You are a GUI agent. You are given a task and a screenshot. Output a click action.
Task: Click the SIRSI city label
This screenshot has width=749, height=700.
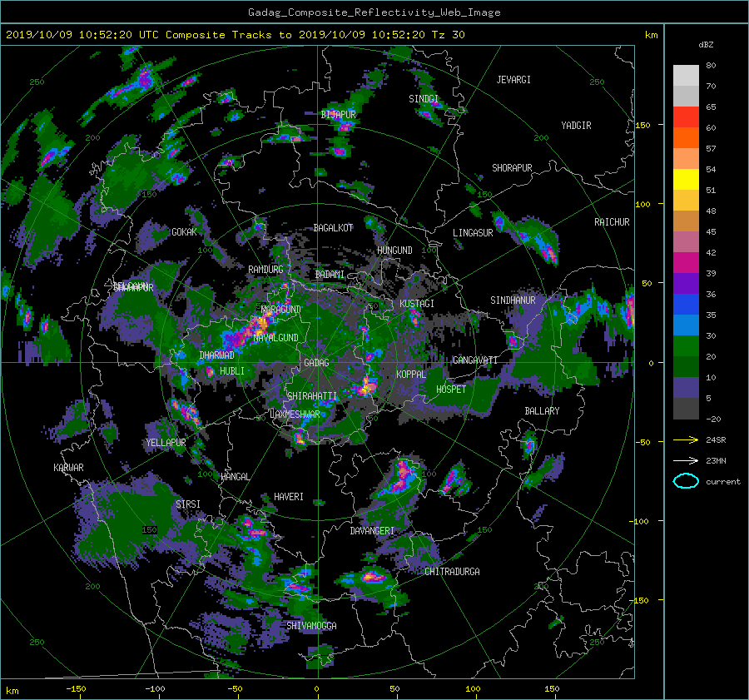click(188, 504)
